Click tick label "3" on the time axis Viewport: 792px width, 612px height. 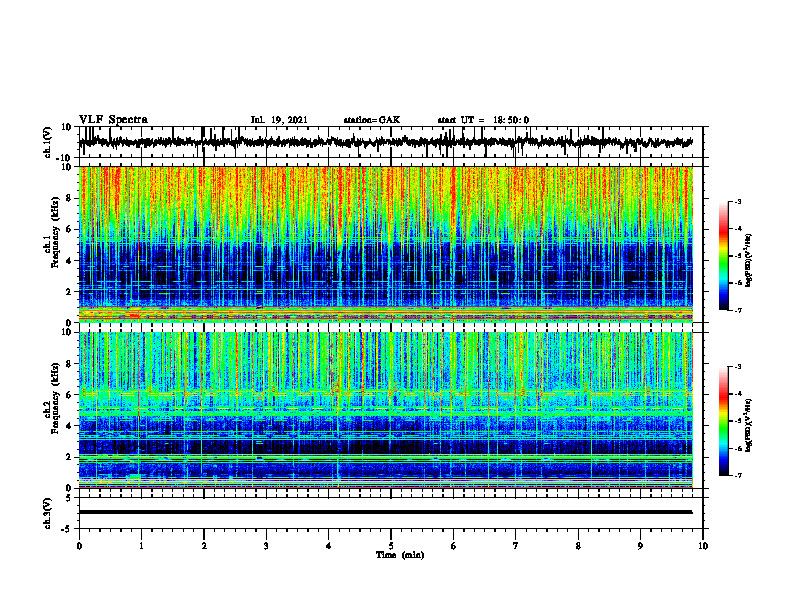coord(266,546)
